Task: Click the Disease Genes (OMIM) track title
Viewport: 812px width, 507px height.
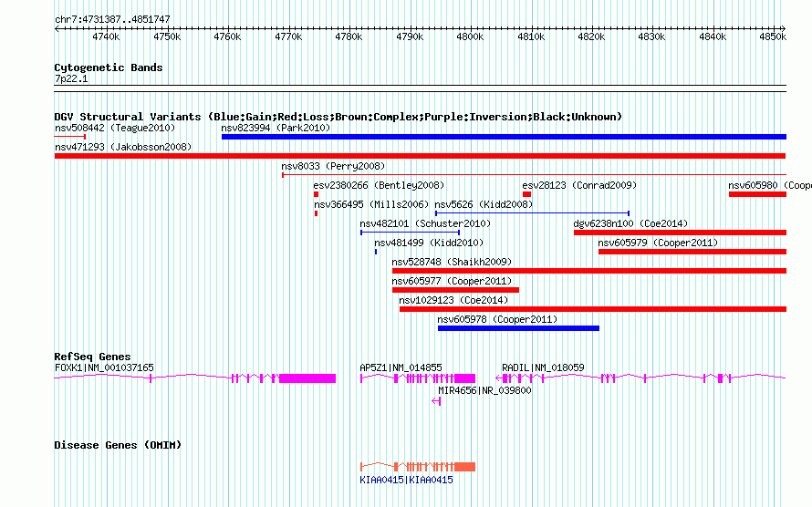Action: pyautogui.click(x=118, y=445)
